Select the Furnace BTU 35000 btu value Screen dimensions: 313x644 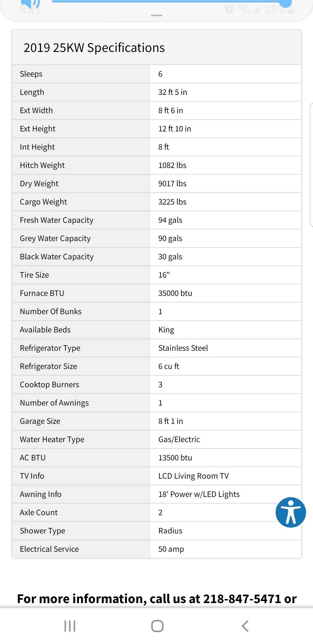[175, 293]
